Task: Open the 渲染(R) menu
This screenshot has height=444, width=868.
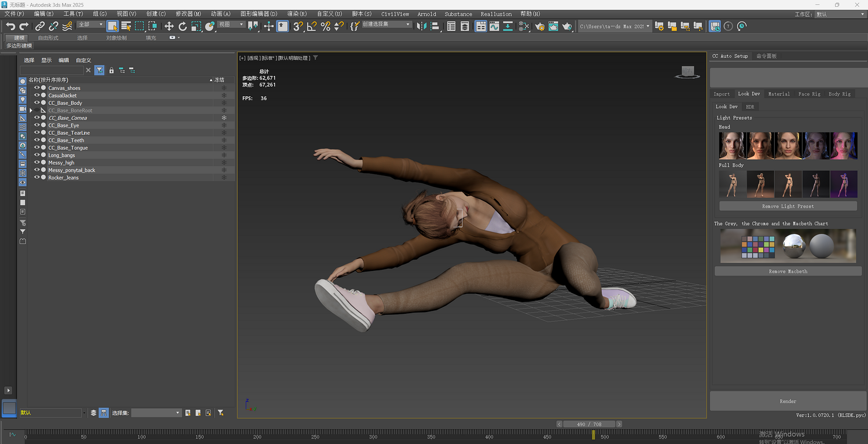Action: point(297,14)
